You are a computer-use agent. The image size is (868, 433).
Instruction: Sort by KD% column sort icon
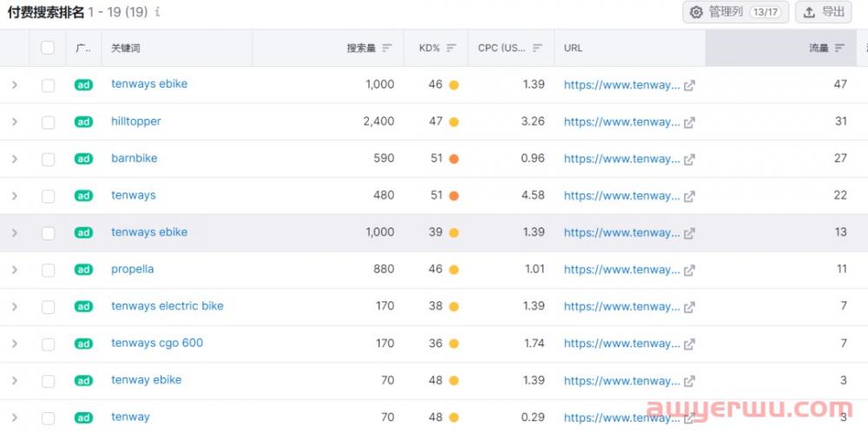click(x=451, y=48)
